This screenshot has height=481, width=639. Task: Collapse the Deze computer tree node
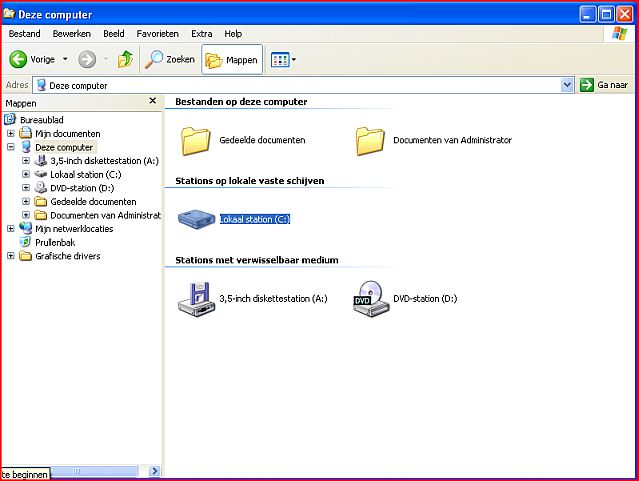coord(11,147)
